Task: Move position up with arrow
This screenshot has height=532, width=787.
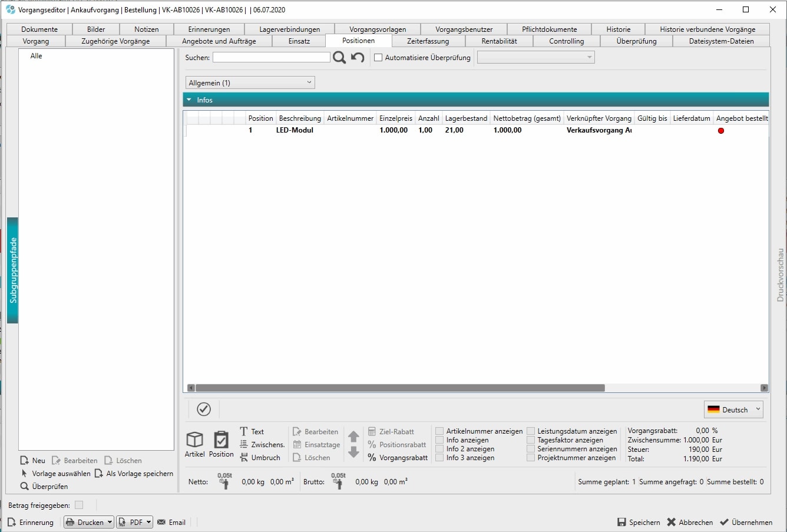Action: (353, 437)
